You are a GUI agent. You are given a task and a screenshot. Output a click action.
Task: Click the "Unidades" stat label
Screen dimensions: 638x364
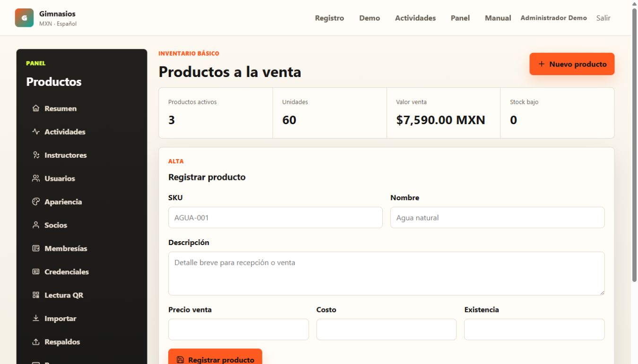tap(295, 102)
